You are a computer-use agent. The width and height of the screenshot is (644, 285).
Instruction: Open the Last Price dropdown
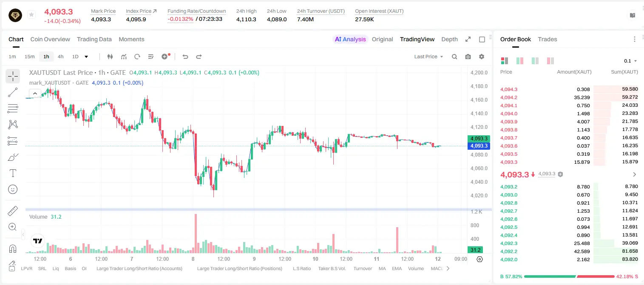(428, 57)
